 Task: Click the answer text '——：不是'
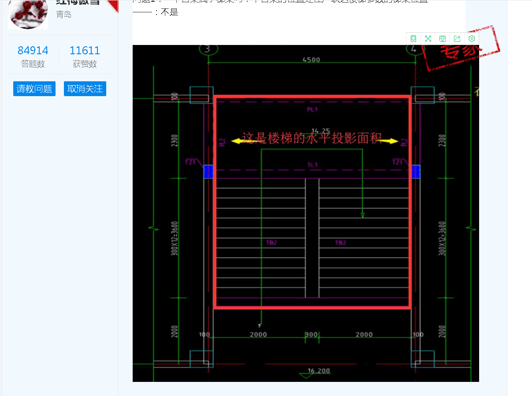coord(156,12)
